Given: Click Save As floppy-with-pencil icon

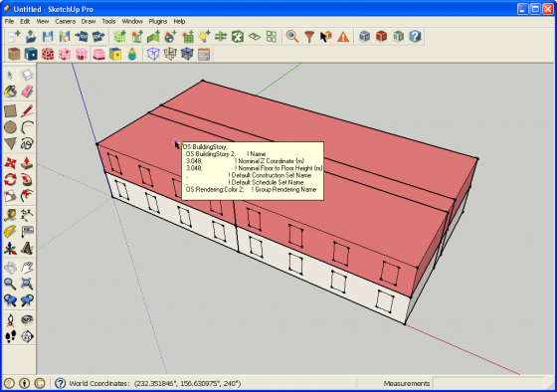Looking at the screenshot, I should click(x=65, y=37).
